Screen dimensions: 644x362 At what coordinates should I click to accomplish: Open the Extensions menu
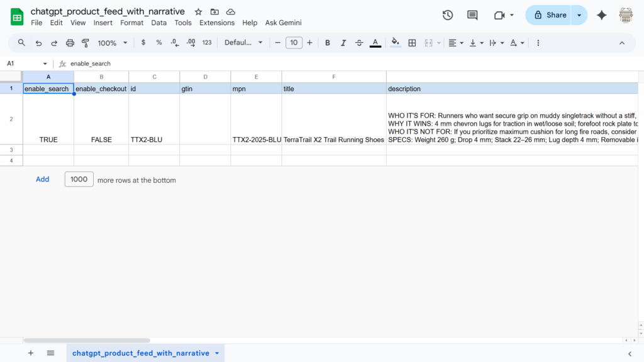click(217, 23)
